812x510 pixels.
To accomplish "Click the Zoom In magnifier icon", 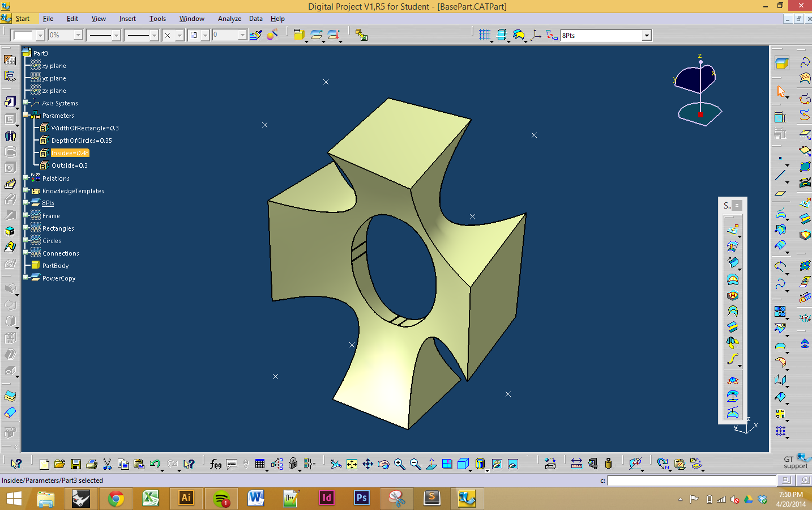I will [x=399, y=464].
